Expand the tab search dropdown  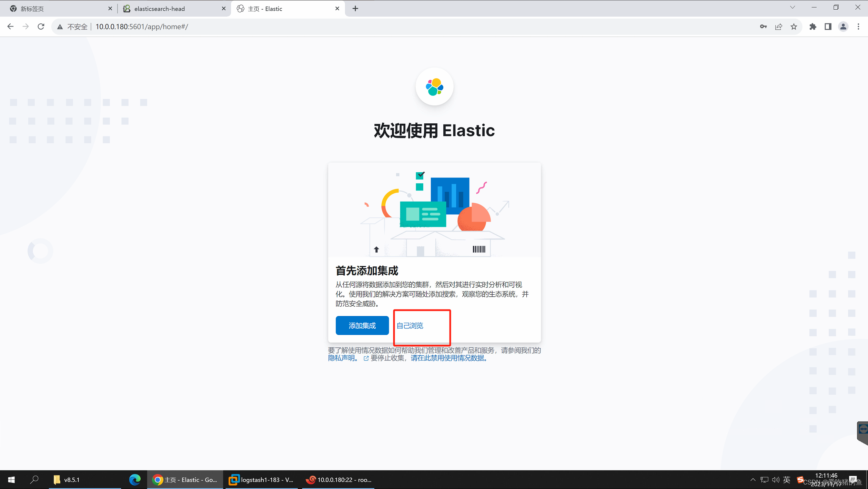click(793, 7)
